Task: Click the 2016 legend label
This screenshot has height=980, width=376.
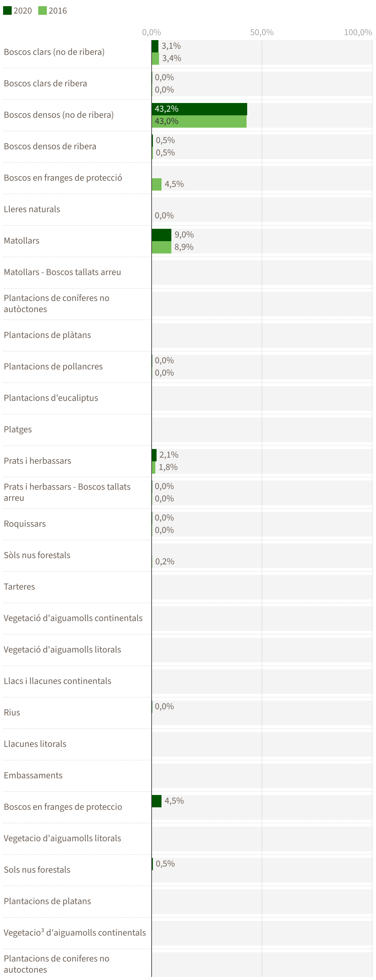Action: [x=57, y=11]
